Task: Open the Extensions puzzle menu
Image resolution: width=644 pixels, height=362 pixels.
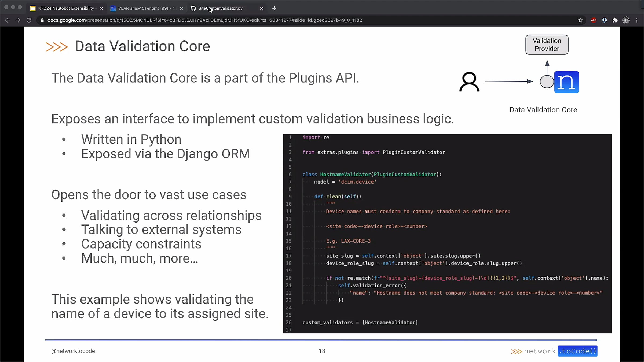Action: pos(615,20)
